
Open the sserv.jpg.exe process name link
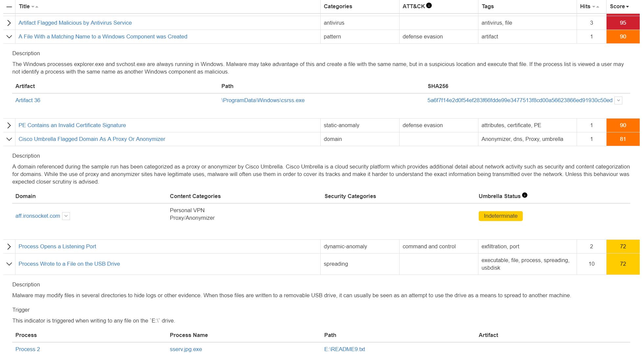pos(186,349)
